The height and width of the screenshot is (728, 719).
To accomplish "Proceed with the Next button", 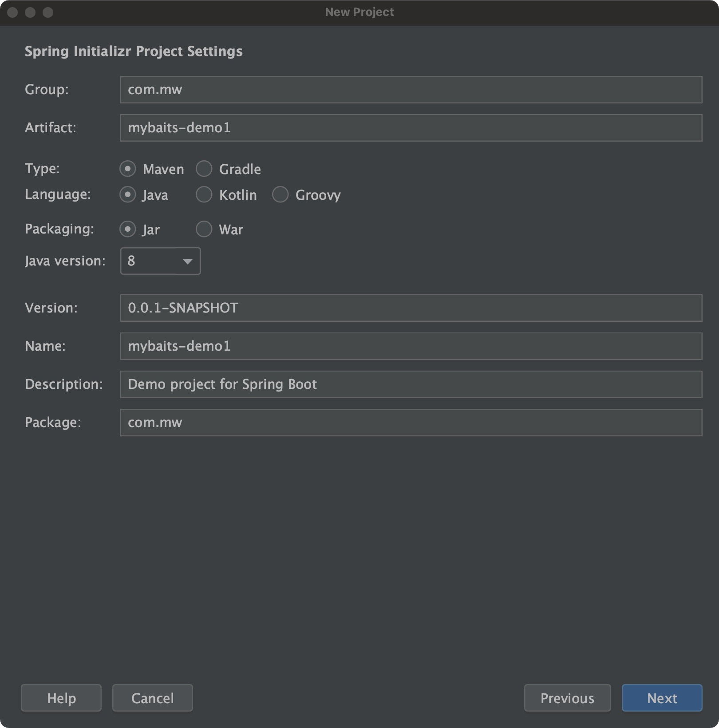I will [662, 698].
